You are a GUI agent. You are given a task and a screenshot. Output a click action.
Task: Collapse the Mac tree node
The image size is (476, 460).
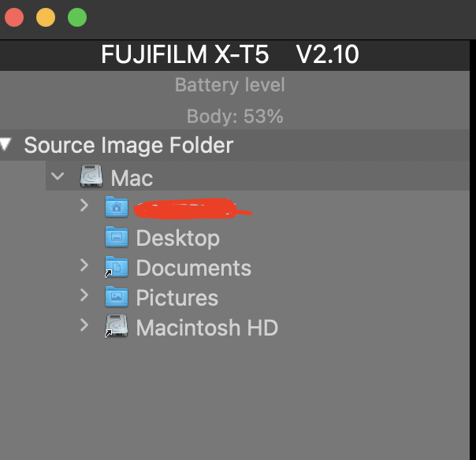point(58,176)
